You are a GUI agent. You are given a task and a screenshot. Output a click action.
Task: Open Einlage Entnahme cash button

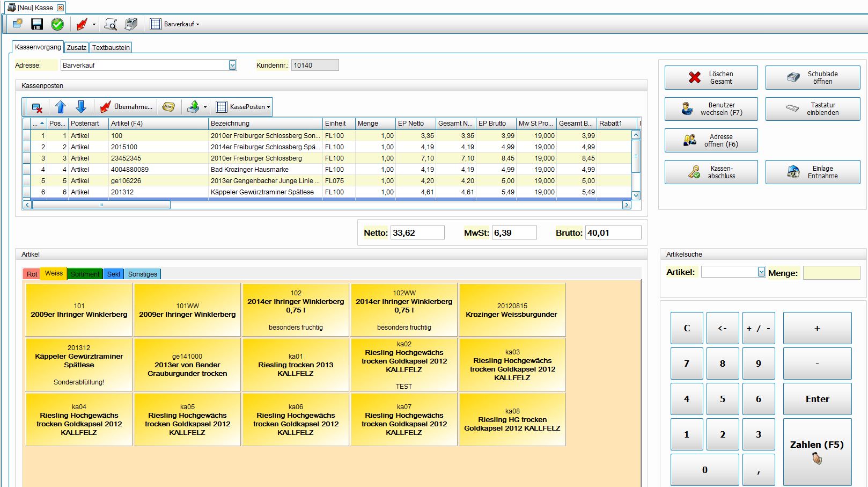pos(813,172)
